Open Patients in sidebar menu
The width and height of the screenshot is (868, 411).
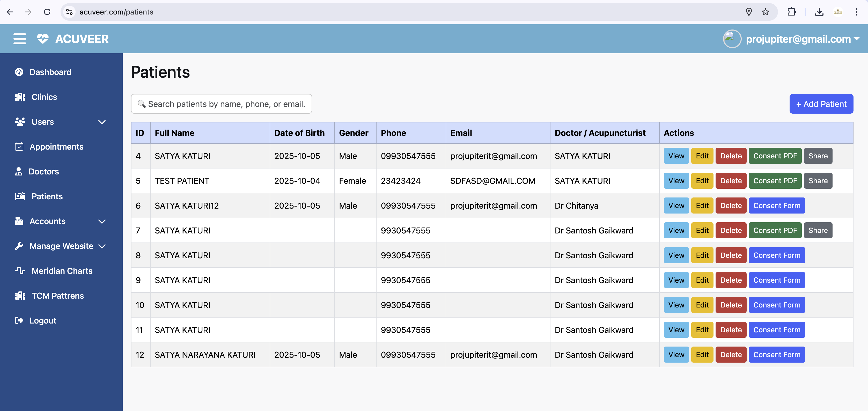(x=47, y=196)
